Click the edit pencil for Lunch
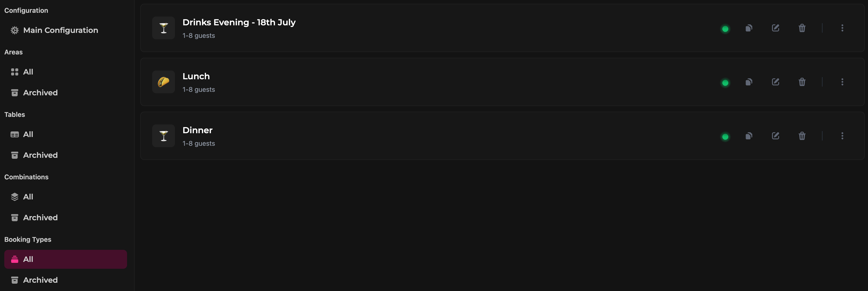868x291 pixels. (x=775, y=82)
